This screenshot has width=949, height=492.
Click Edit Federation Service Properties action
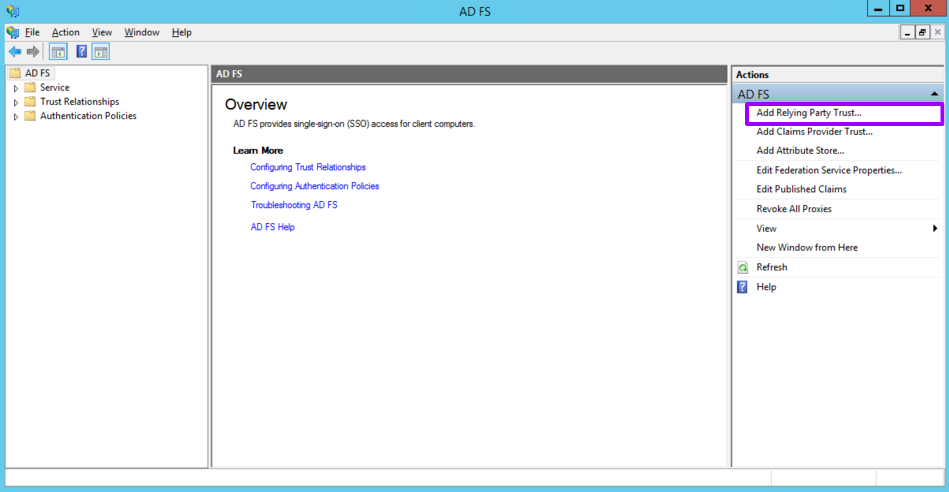pyautogui.click(x=829, y=170)
